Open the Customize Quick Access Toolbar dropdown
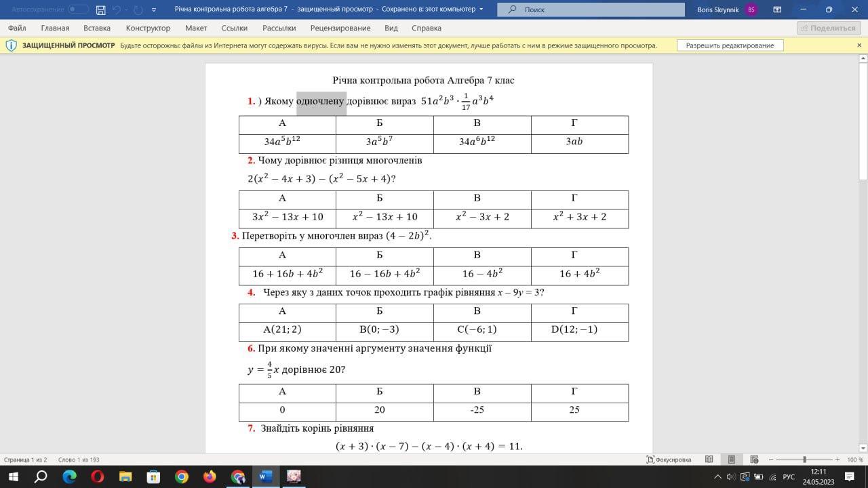The height and width of the screenshot is (488, 868). (154, 9)
